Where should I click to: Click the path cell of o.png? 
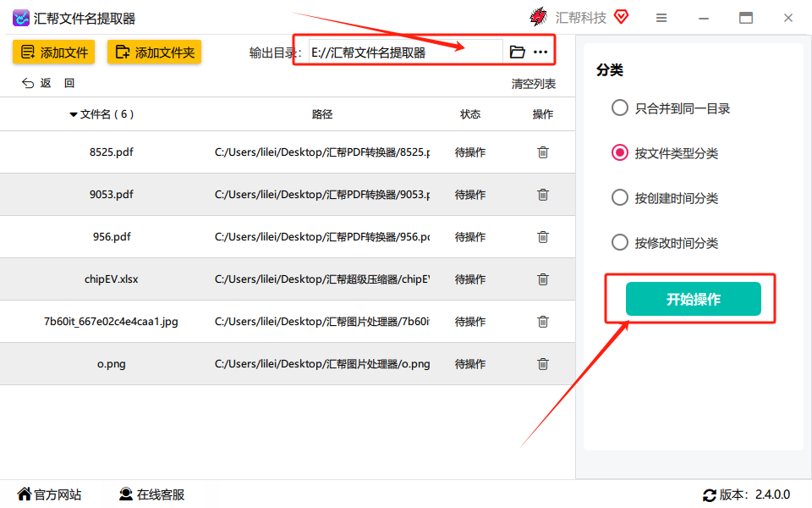322,364
